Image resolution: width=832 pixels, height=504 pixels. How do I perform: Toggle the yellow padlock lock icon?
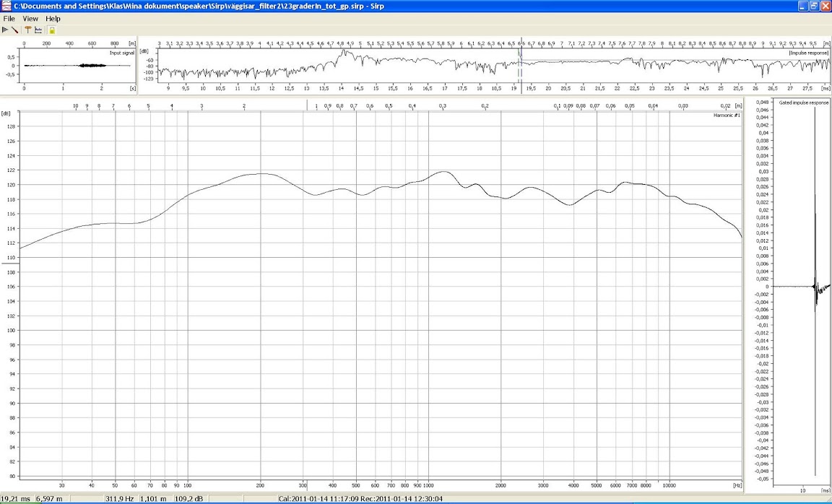coord(52,30)
